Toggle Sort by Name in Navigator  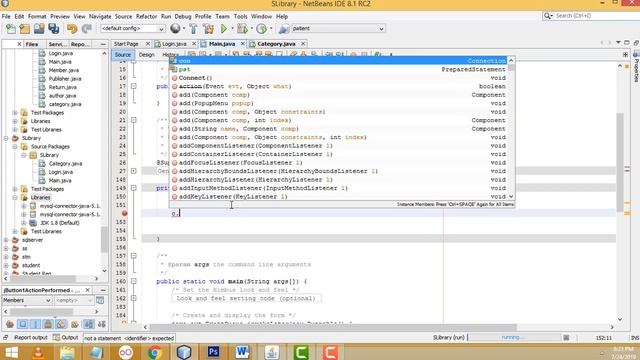[88, 324]
